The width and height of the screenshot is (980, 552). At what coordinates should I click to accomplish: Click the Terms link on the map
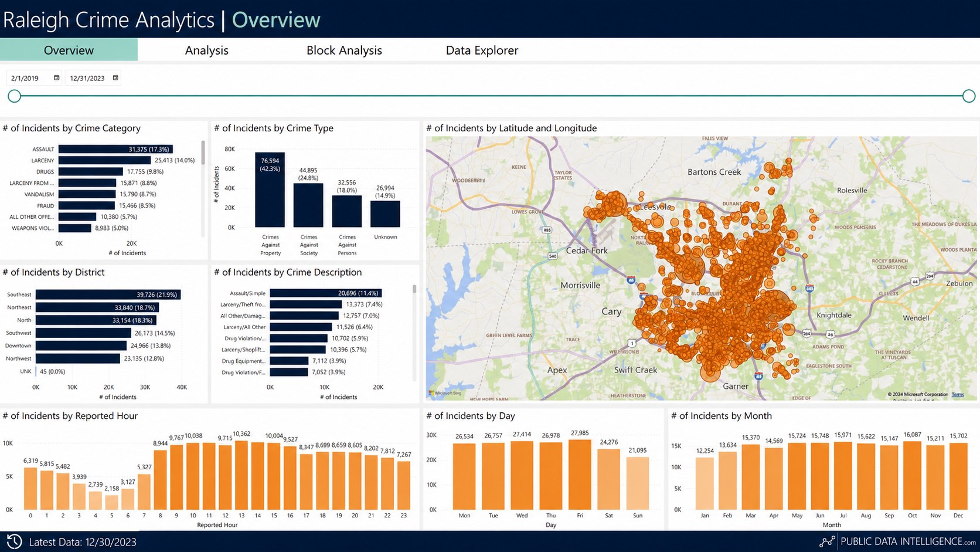958,394
